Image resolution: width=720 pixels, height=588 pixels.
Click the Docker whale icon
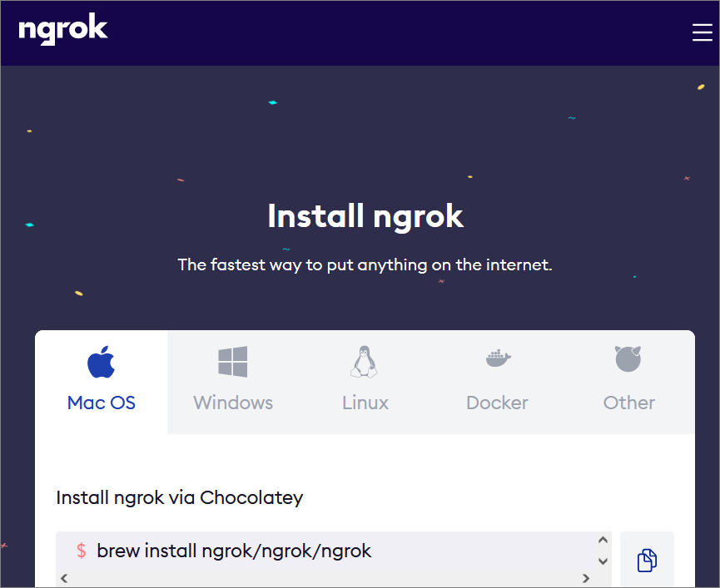(x=498, y=359)
